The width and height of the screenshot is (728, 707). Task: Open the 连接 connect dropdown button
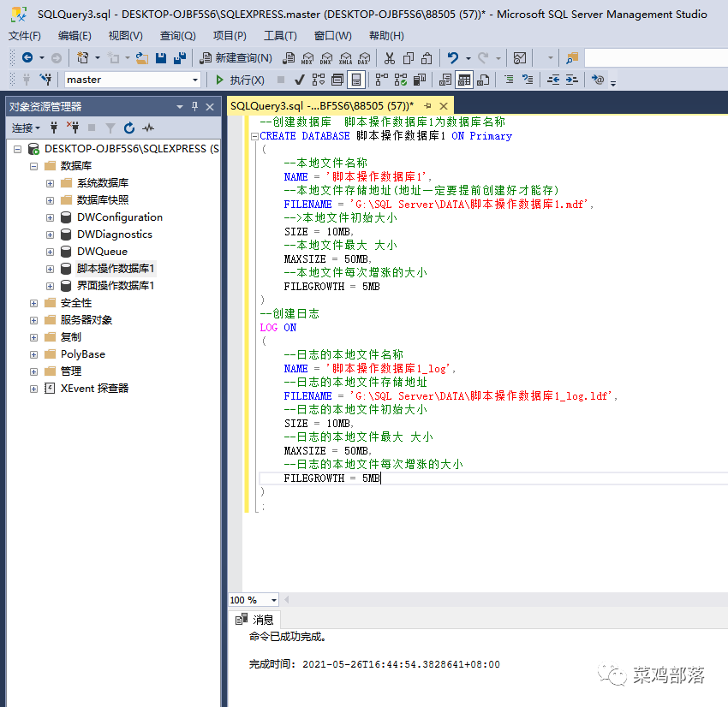coord(26,128)
